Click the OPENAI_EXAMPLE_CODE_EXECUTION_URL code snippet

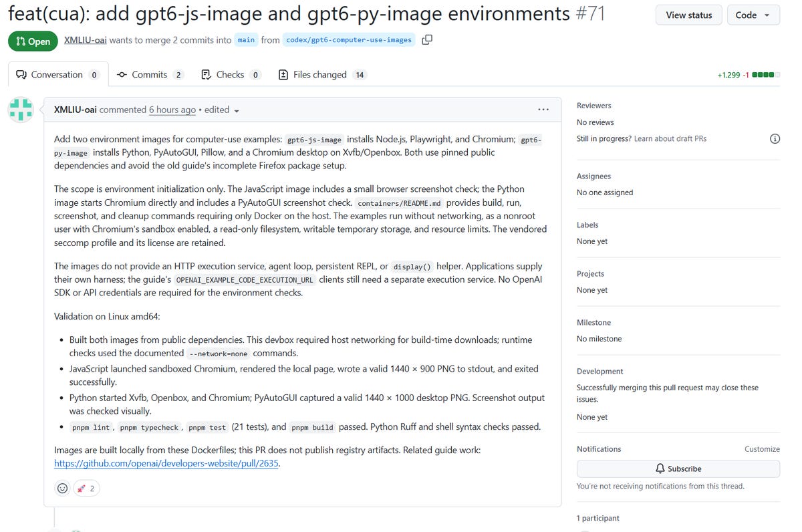pos(245,280)
